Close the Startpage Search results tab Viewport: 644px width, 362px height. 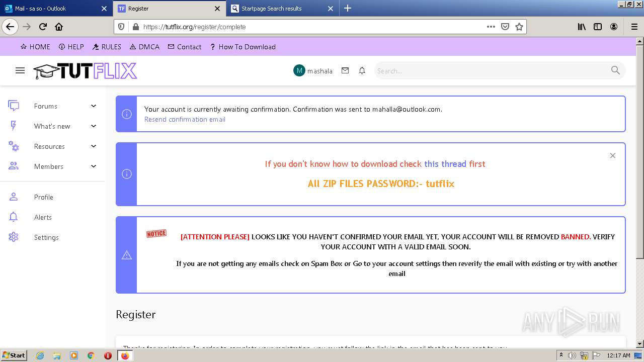pos(331,9)
